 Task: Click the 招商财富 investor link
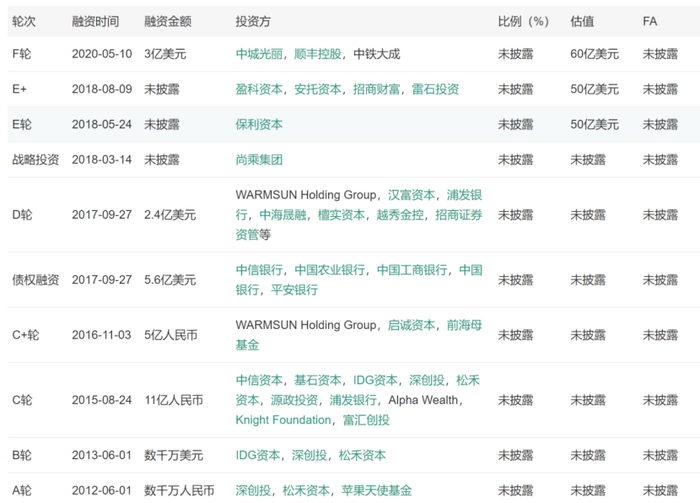(376, 89)
